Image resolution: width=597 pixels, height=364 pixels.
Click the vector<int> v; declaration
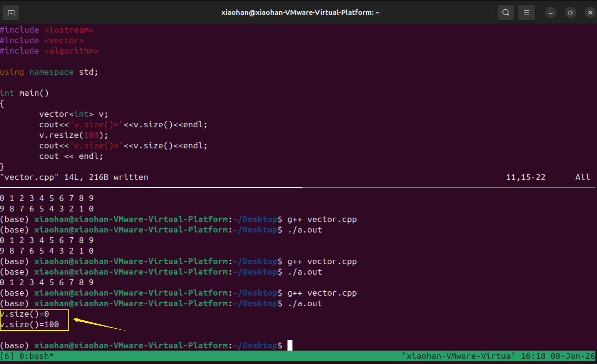point(73,114)
